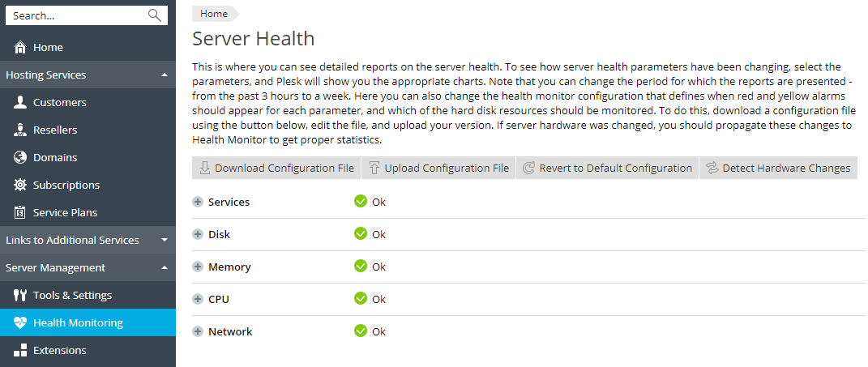The width and height of the screenshot is (868, 367).
Task: Expand Links to Additional Services group
Action: point(165,241)
